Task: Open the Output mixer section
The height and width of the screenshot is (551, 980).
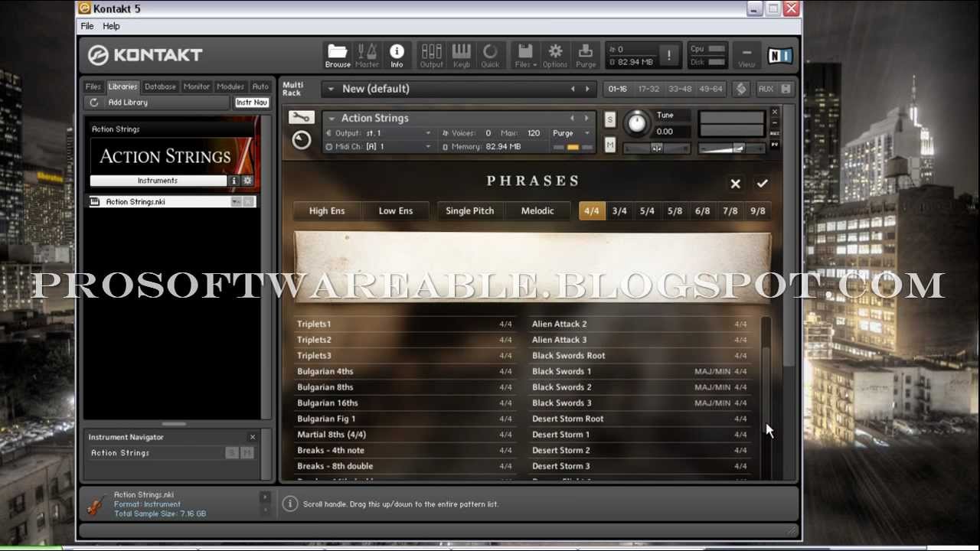Action: (x=431, y=55)
